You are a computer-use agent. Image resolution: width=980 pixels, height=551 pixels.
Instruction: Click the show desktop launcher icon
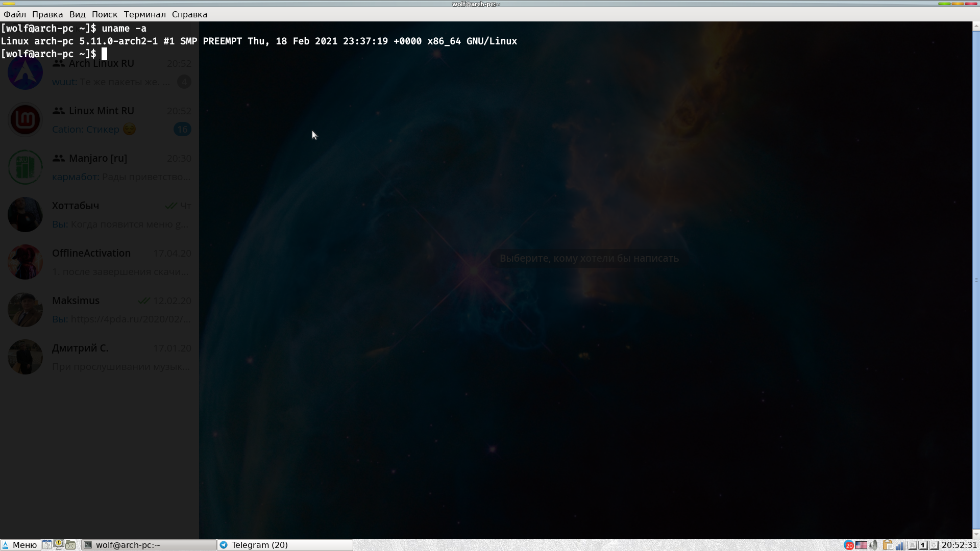pos(47,545)
